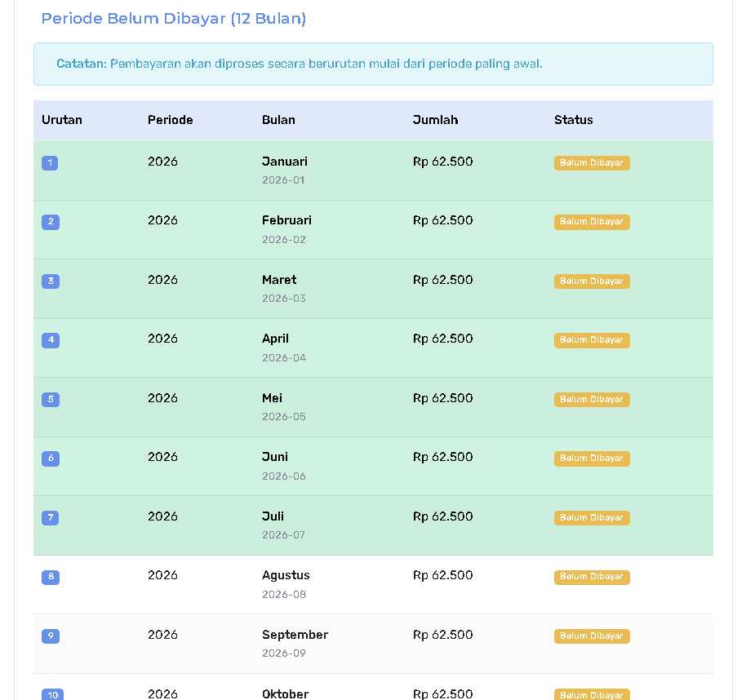Image resolution: width=746 pixels, height=700 pixels.
Task: Click the Catatan information notice
Action: (373, 64)
